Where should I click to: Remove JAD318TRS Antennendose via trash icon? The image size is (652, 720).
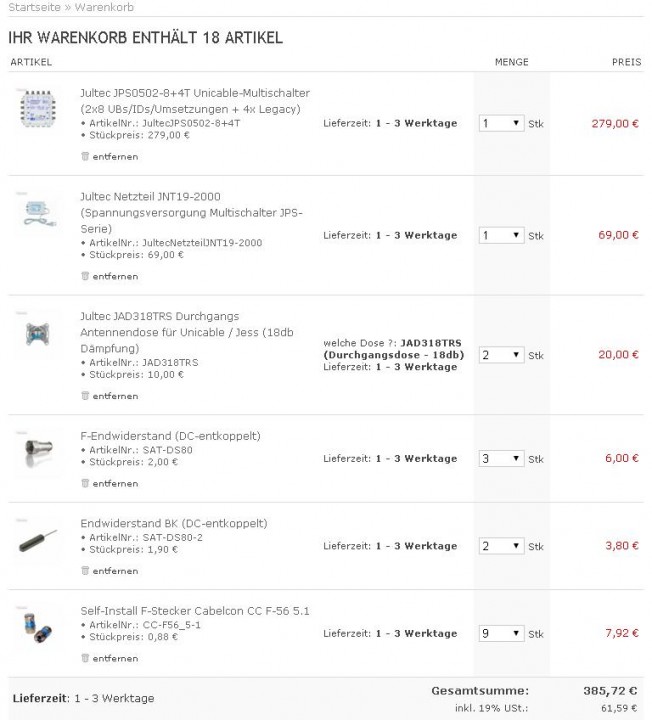coord(85,396)
